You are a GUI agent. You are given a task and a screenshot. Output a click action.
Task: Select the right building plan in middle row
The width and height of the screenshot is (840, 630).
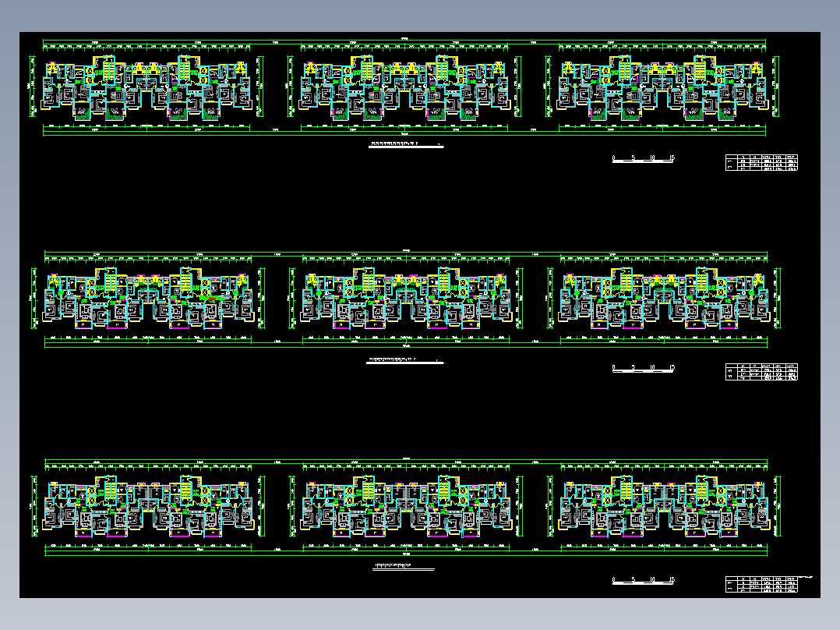coord(664,298)
